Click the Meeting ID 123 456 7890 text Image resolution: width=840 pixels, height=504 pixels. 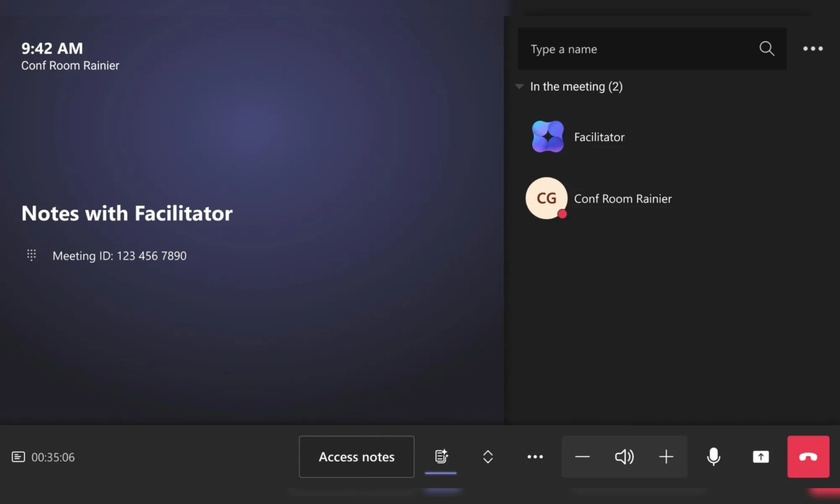tap(119, 256)
